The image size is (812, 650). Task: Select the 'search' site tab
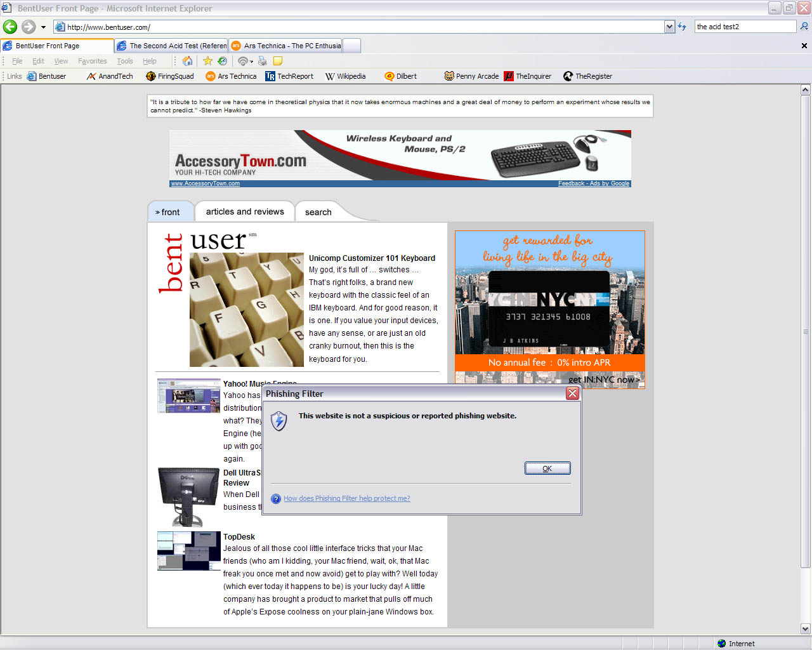pyautogui.click(x=318, y=212)
